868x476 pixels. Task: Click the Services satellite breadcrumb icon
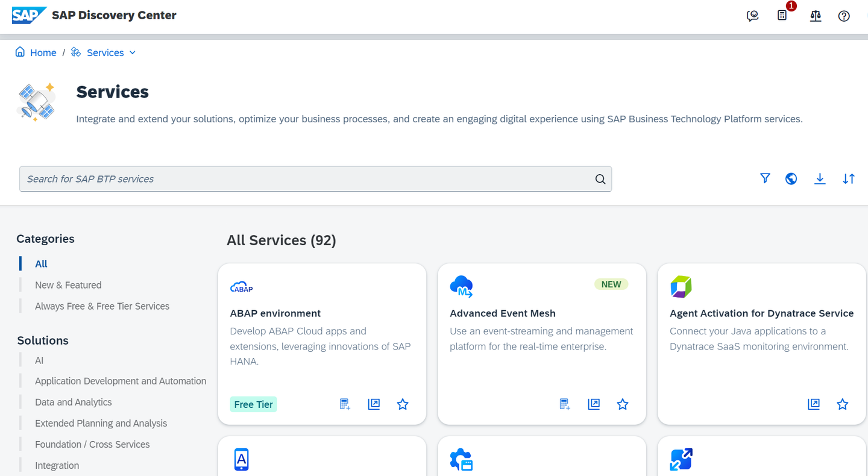click(76, 52)
